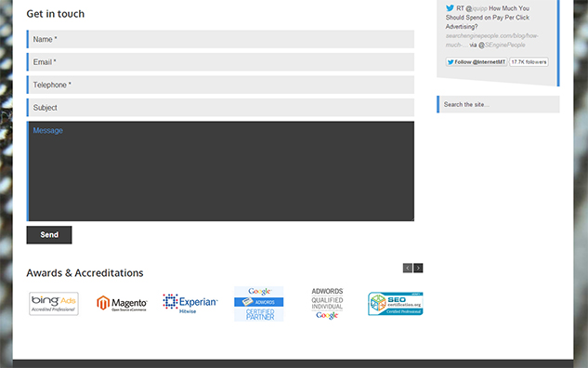
Task: Show next accreditations with right arrow
Action: 418,268
